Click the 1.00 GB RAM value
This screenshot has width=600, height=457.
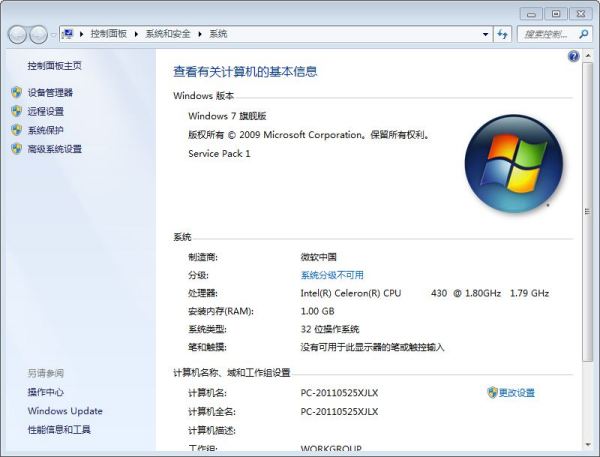(318, 311)
